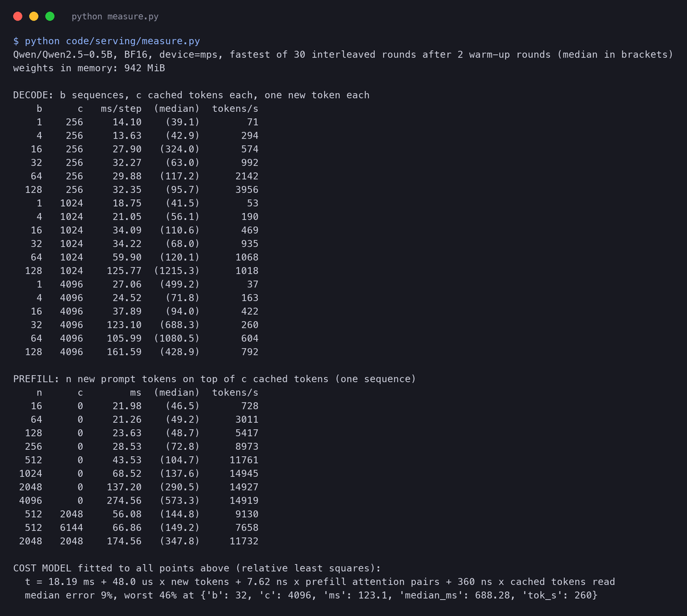Click the prefill '(median)' column header
The image size is (687, 616).
(x=177, y=392)
